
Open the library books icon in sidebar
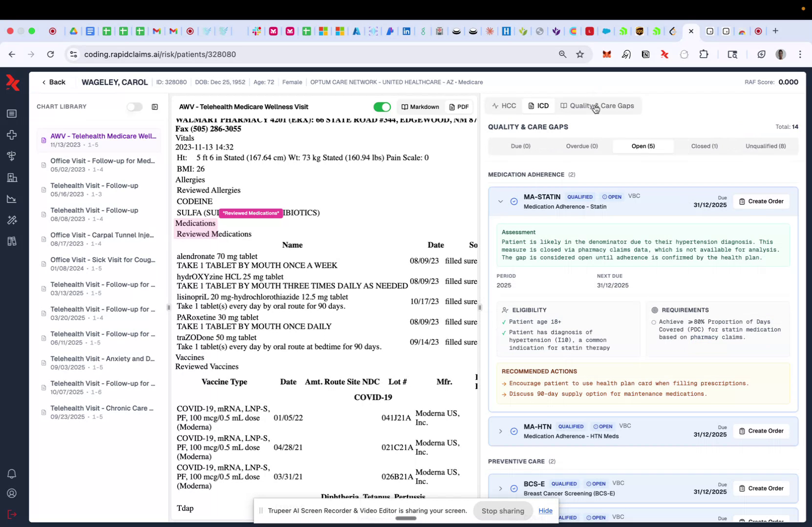[x=12, y=241]
